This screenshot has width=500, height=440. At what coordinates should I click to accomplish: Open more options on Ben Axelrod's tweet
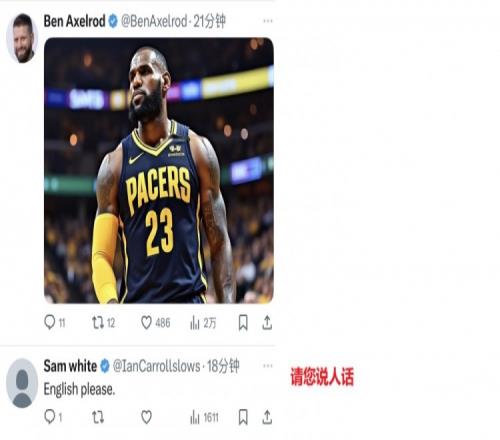pyautogui.click(x=268, y=21)
